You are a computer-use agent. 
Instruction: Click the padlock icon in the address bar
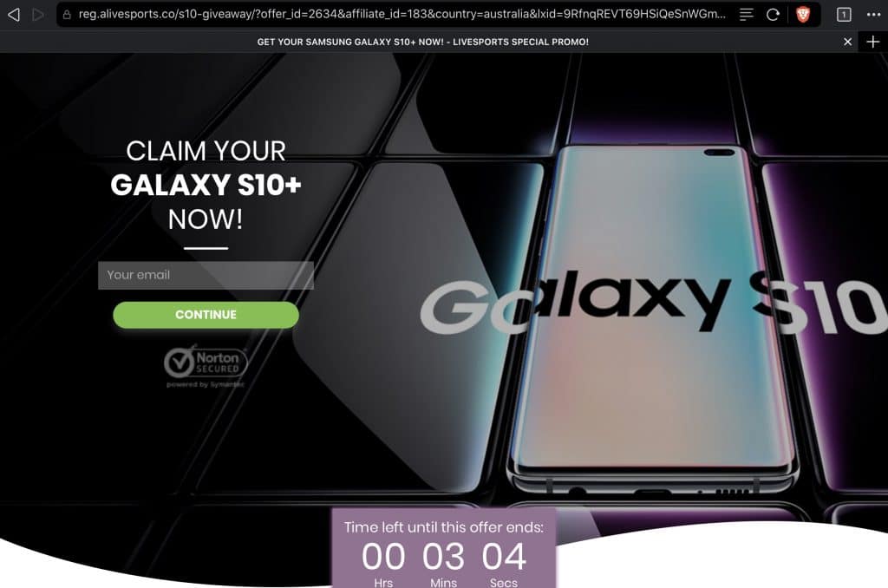click(x=67, y=14)
